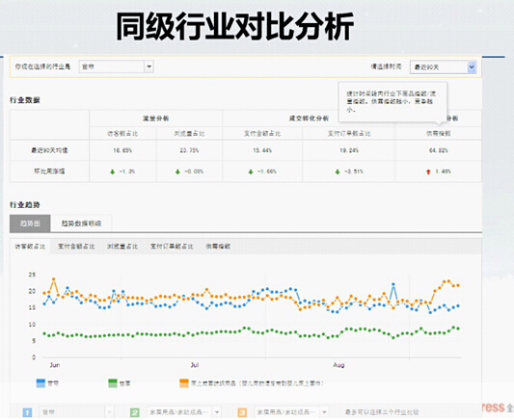Expand comparison industry dropdown number 2
The image size is (514, 420).
coord(184,412)
